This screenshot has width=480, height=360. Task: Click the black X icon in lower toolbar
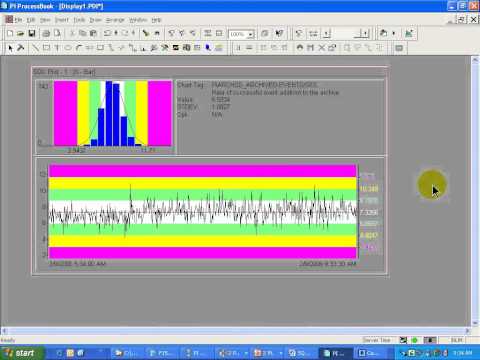(321, 48)
